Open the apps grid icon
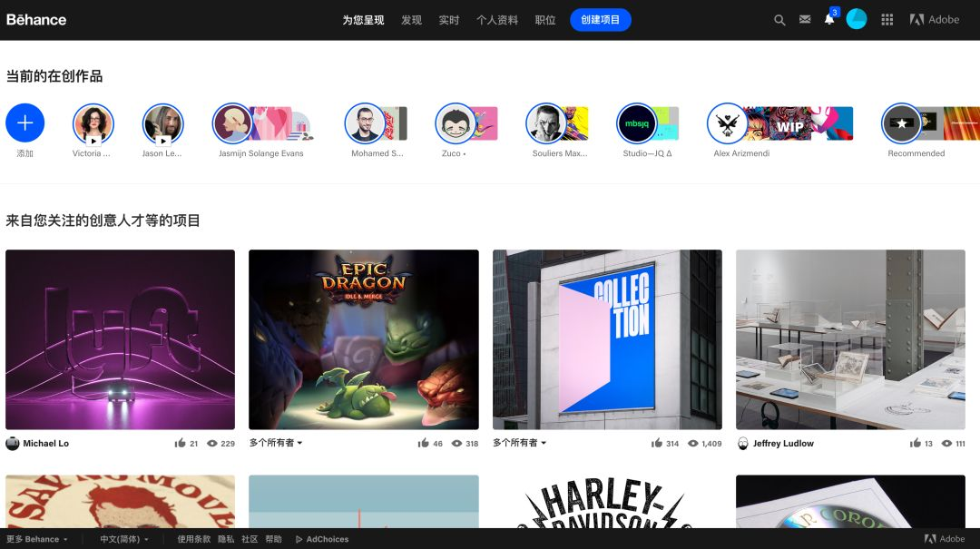The width and height of the screenshot is (980, 549). [887, 20]
